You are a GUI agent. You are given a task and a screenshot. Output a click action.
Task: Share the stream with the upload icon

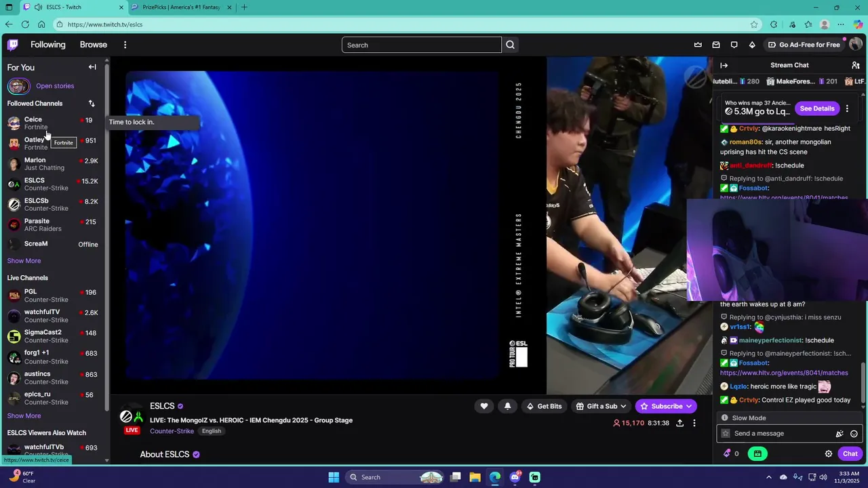(679, 423)
